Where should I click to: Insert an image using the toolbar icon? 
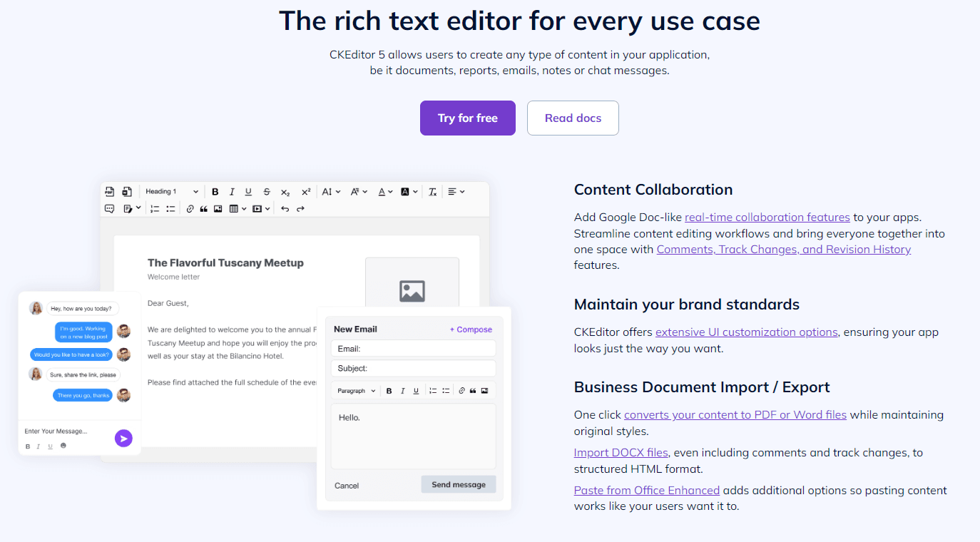click(218, 208)
